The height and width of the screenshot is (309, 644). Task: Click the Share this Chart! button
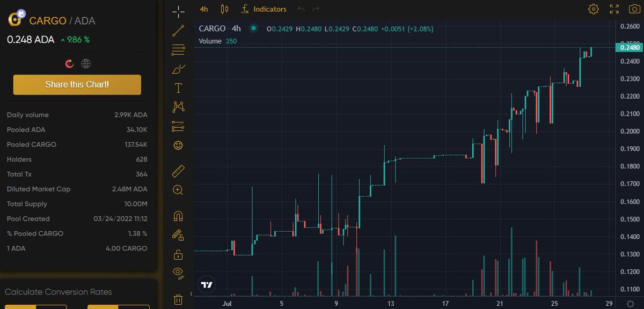point(77,85)
